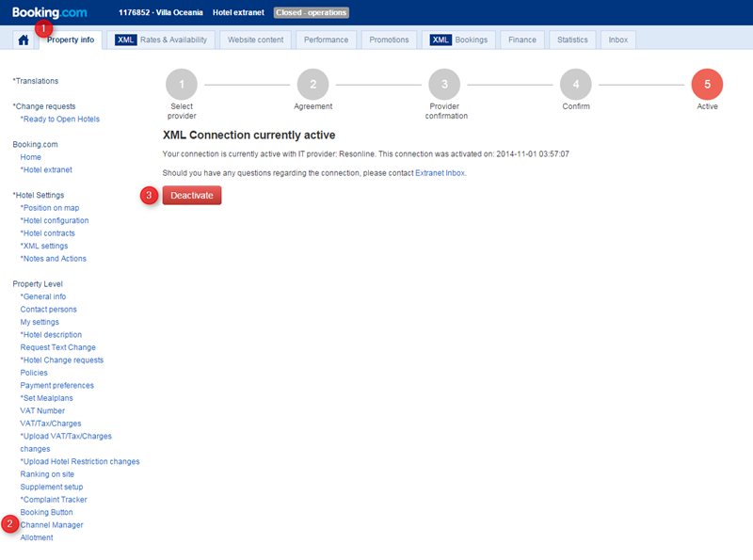
Task: Open Notes and Actions link
Action: [54, 259]
